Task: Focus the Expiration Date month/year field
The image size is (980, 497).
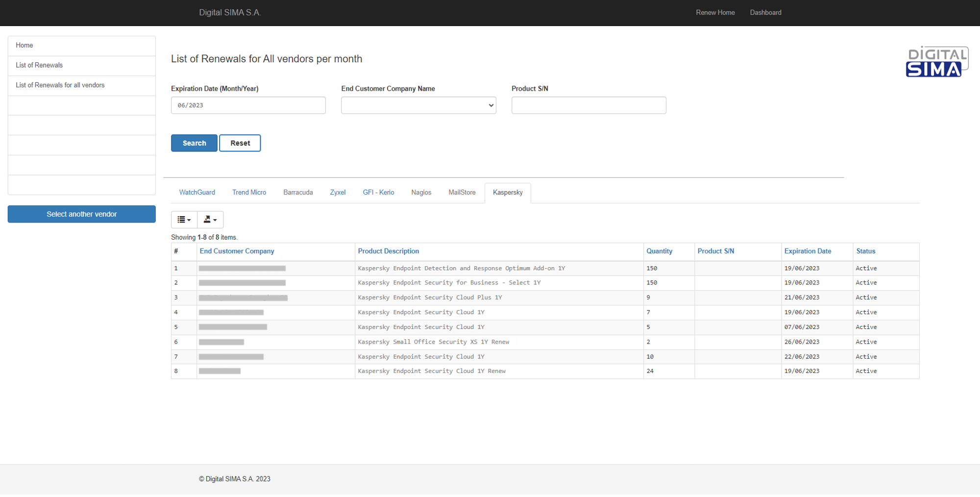Action: 248,105
